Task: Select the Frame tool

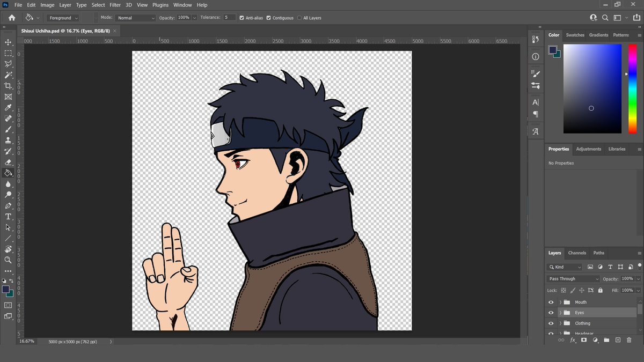Action: point(8,97)
